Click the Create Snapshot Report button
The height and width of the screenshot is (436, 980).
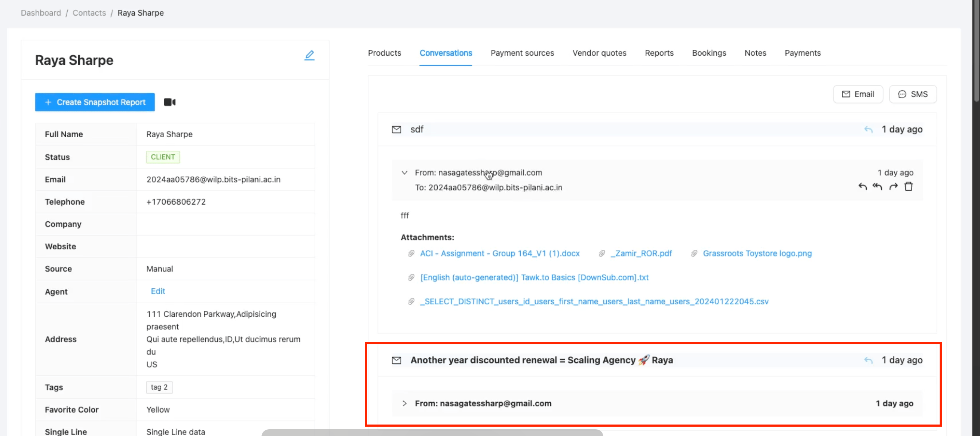point(95,102)
